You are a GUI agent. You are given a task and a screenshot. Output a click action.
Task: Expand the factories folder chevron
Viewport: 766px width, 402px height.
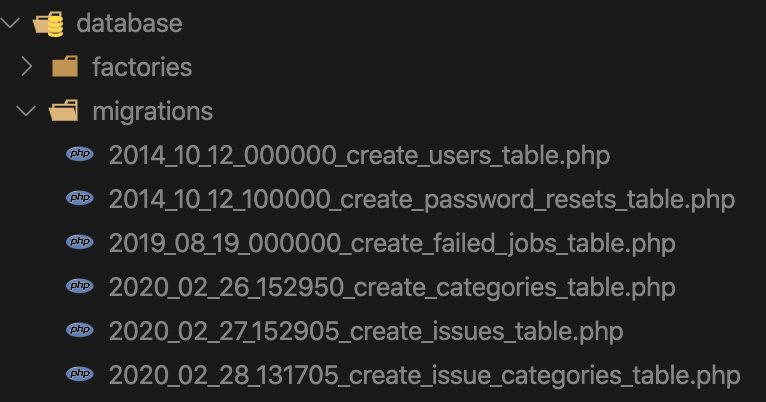pyautogui.click(x=27, y=66)
